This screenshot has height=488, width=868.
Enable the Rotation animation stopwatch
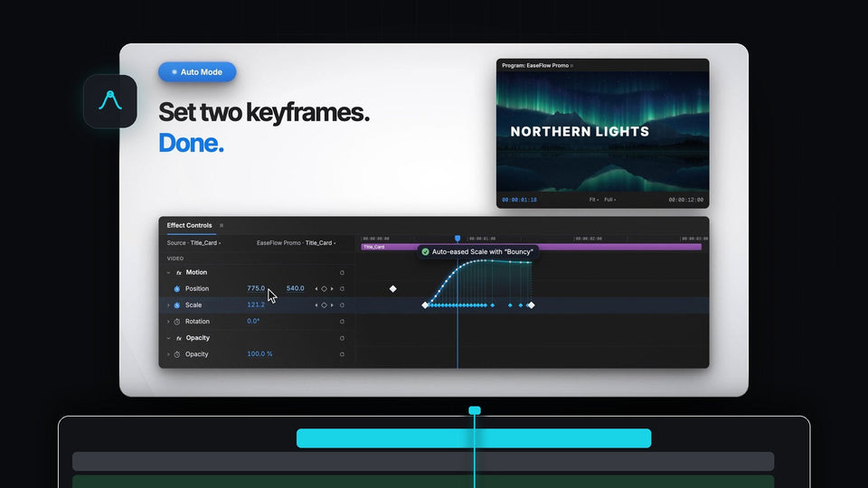click(x=177, y=322)
